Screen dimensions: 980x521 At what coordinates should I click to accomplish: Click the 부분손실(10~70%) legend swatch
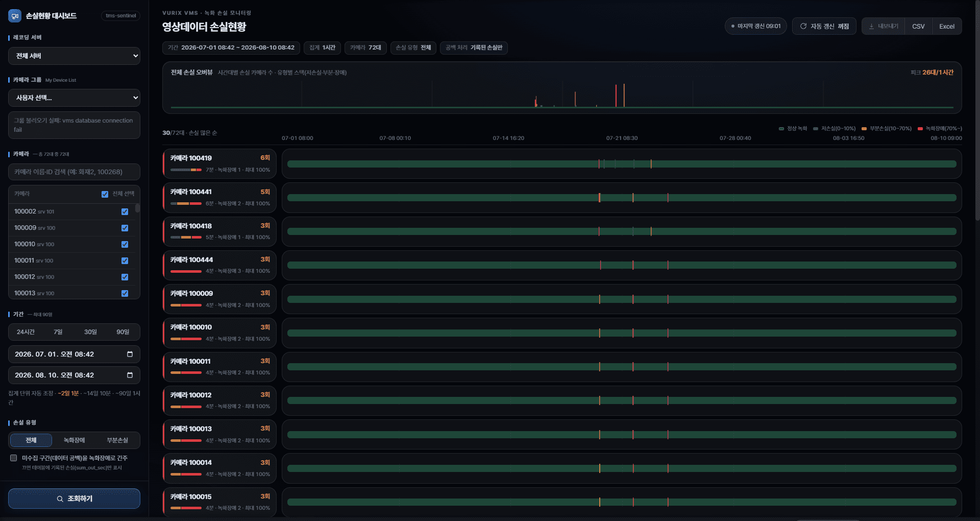click(x=864, y=129)
